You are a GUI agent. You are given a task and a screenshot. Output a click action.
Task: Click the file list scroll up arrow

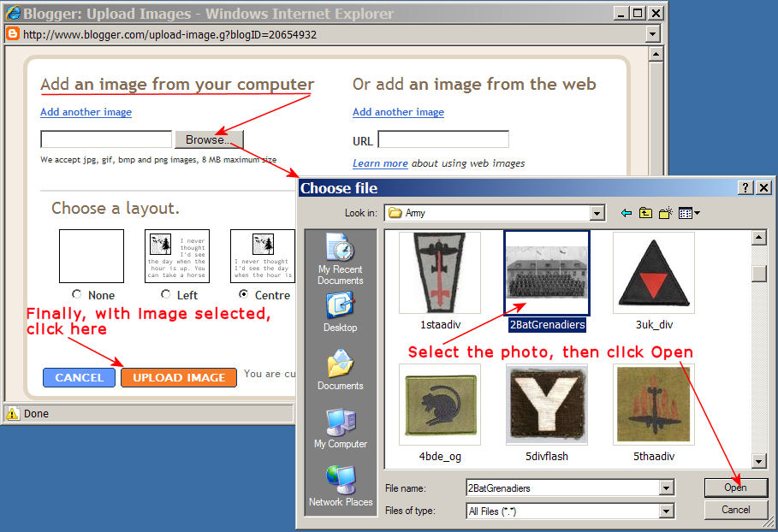(x=758, y=238)
